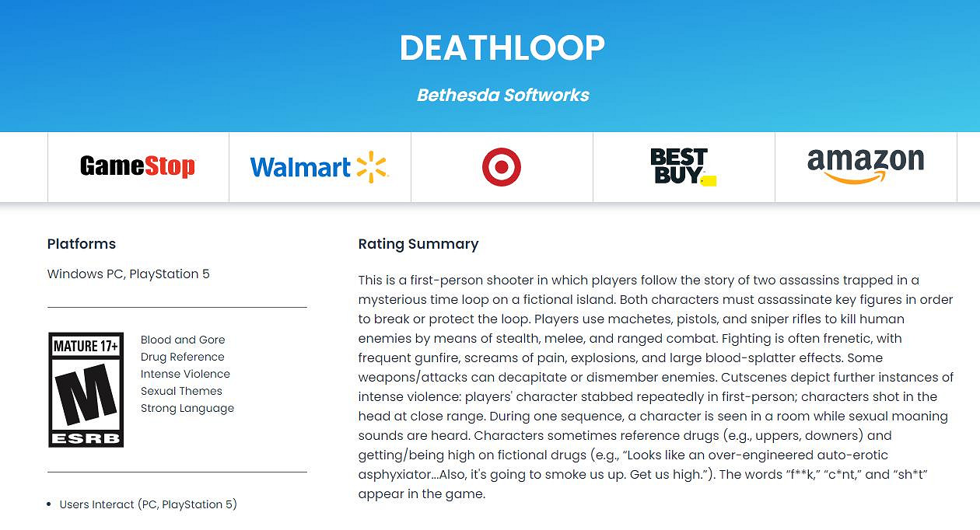980x530 pixels.
Task: Click the Users Interact bullet item
Action: pos(148,504)
